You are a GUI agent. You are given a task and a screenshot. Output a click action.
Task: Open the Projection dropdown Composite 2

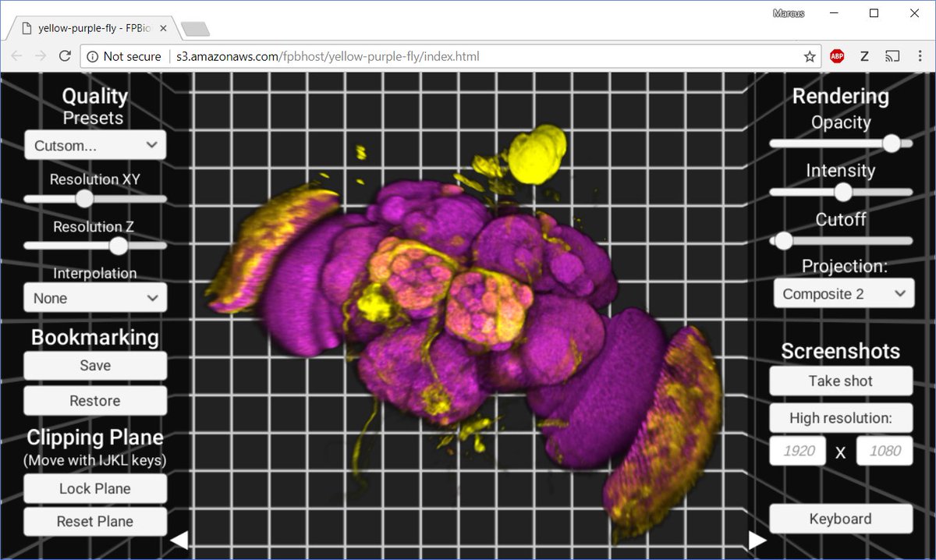point(843,294)
